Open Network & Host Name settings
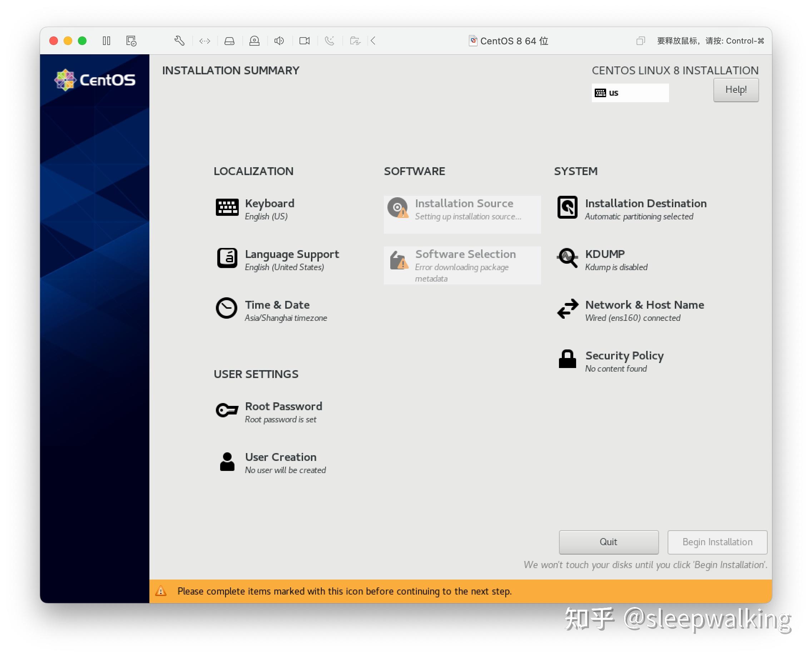Viewport: 812px width, 656px height. [644, 305]
